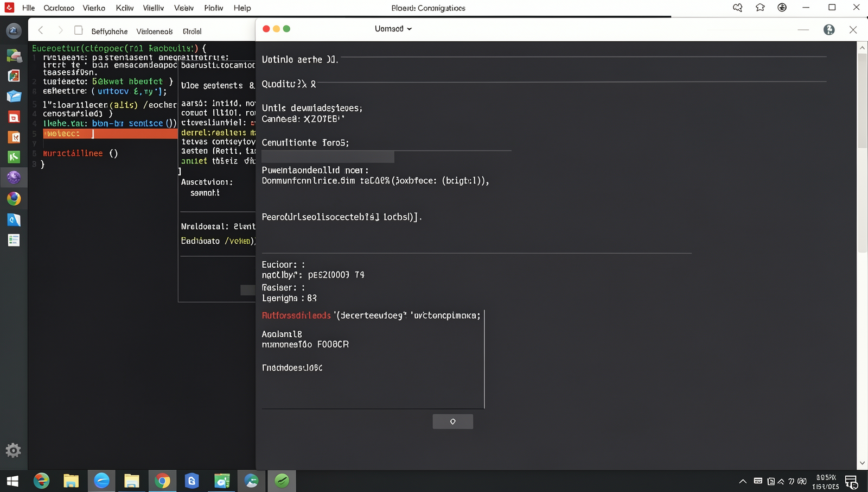Screen dimensions: 868x492
Task: Open the Kcliw menu
Action: [x=125, y=8]
